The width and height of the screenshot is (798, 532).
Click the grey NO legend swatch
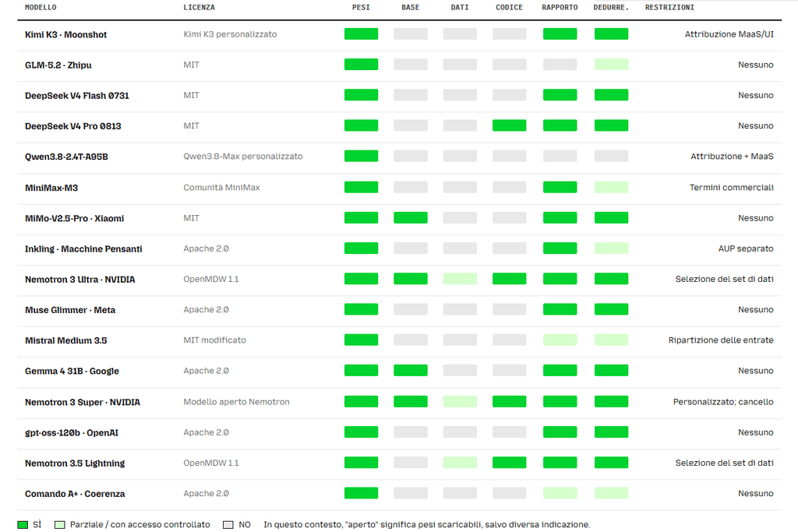(228, 524)
